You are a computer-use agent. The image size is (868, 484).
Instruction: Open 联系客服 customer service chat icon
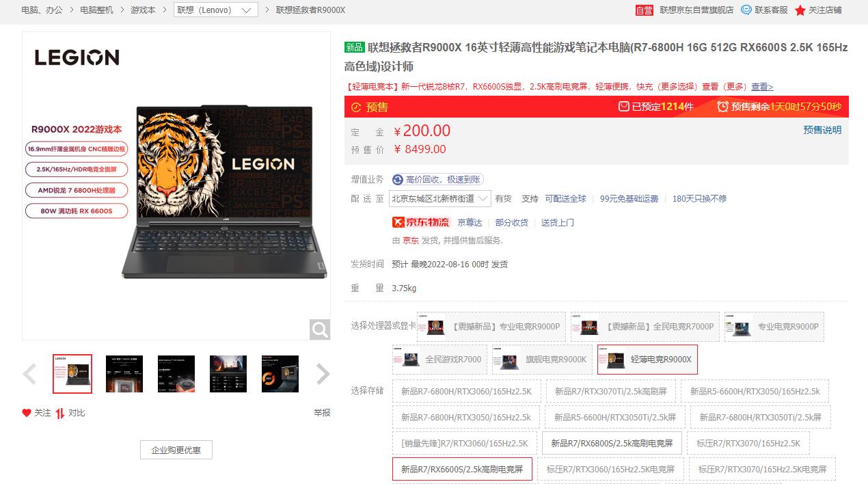[746, 10]
